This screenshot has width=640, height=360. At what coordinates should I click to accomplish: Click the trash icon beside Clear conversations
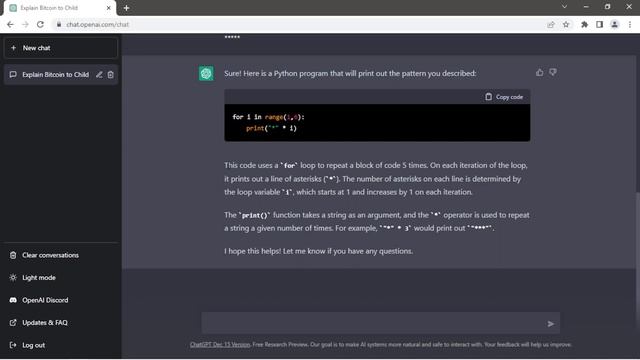coord(13,255)
